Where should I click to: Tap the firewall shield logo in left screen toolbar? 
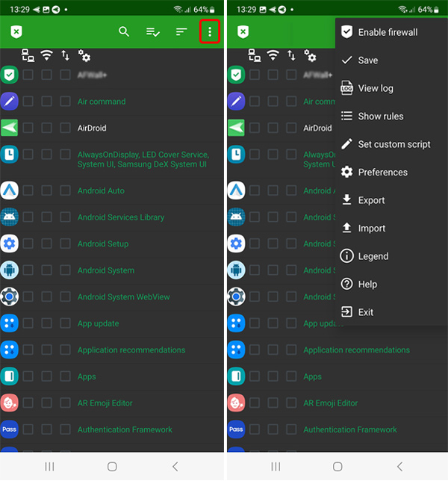click(x=16, y=31)
